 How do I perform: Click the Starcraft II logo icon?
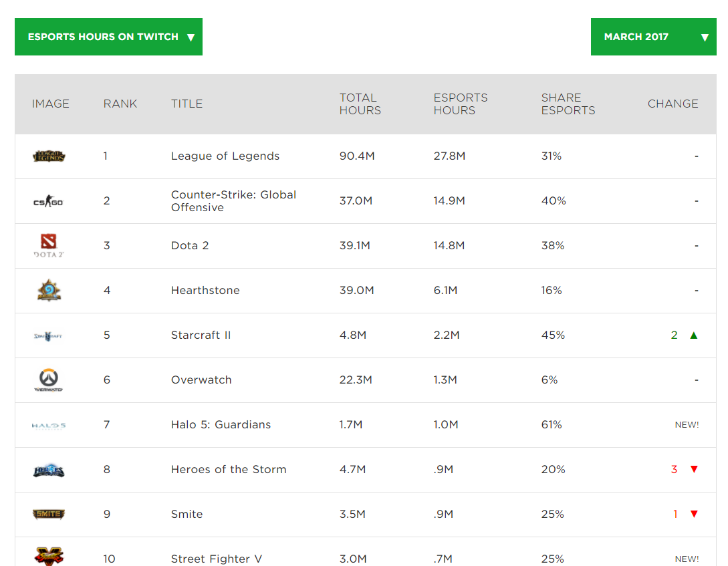48,336
